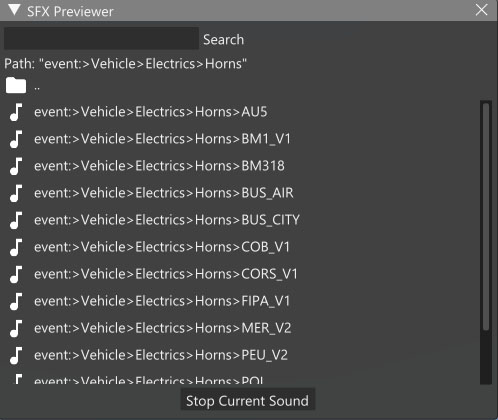Click the music note icon beside AU5
Image resolution: width=498 pixels, height=420 pixels.
tap(16, 112)
